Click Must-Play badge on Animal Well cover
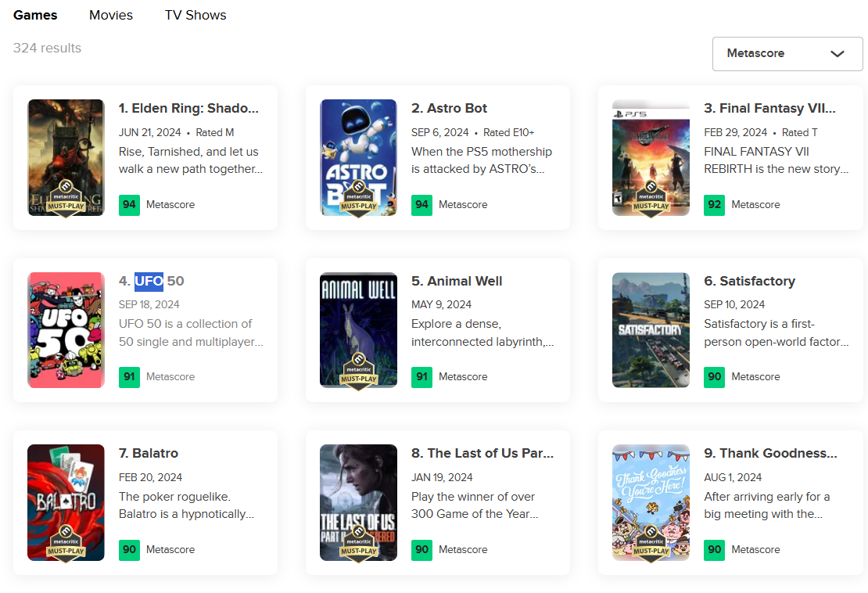Screen dimensions: 868x593 click(x=358, y=372)
